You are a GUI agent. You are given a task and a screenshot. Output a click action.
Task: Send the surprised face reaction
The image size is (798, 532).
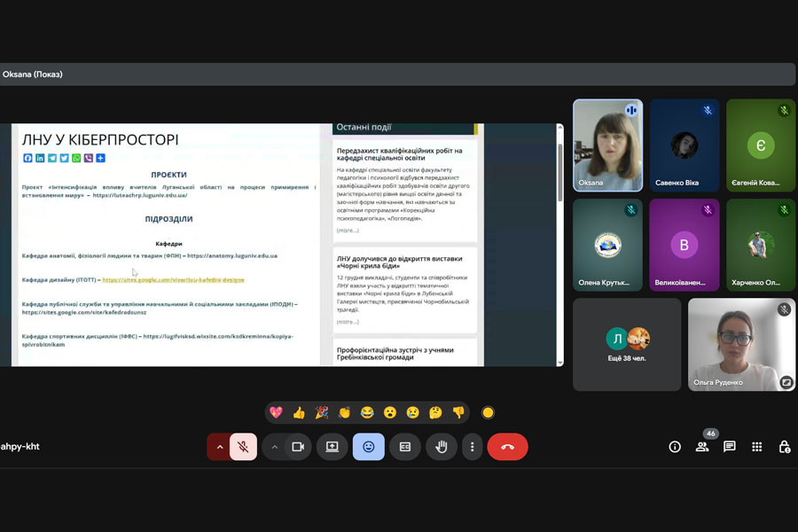click(x=390, y=412)
